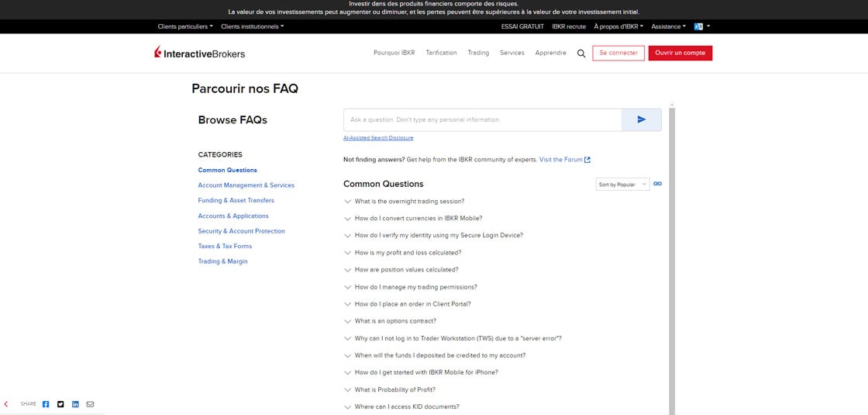Expand 'How do I place an order in Client Portal?'
This screenshot has width=868, height=415.
coord(408,304)
